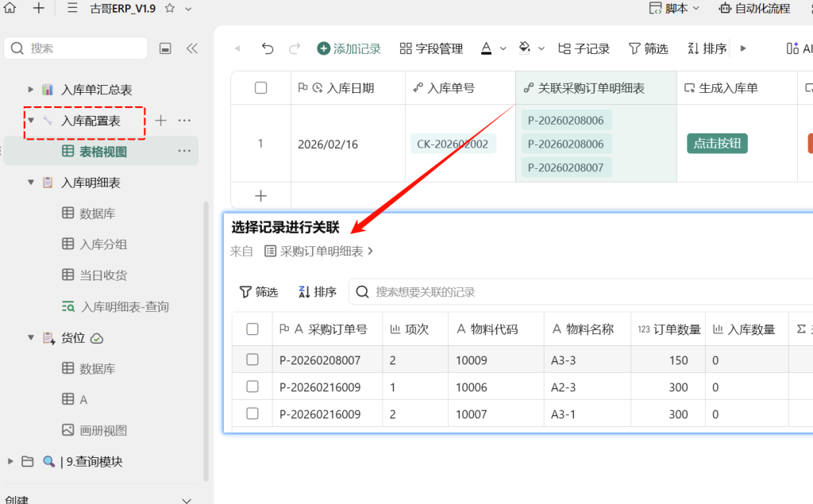This screenshot has height=504, width=813.
Task: Click 入库日期 column header
Action: (348, 87)
